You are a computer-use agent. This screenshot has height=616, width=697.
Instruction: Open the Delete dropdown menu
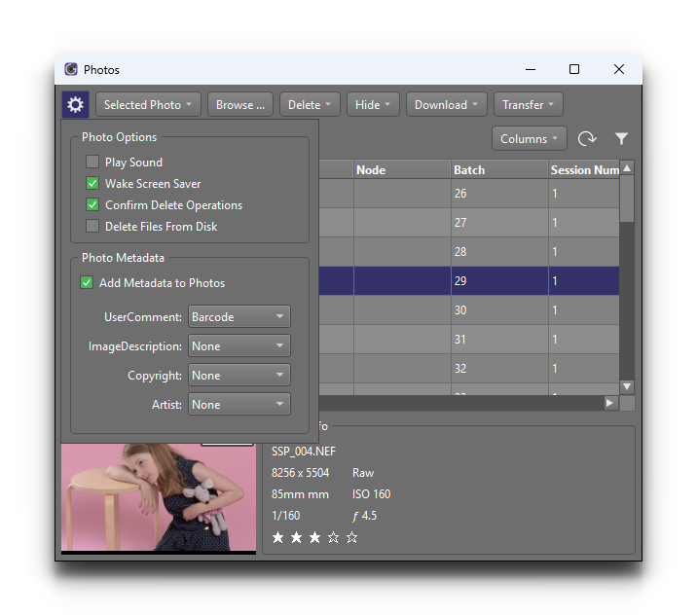[310, 105]
